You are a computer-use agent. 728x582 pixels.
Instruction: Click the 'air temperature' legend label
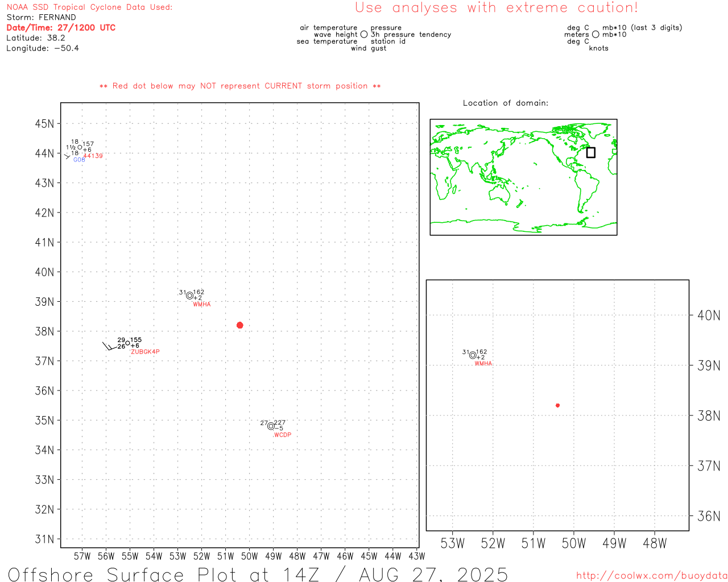pos(329,28)
